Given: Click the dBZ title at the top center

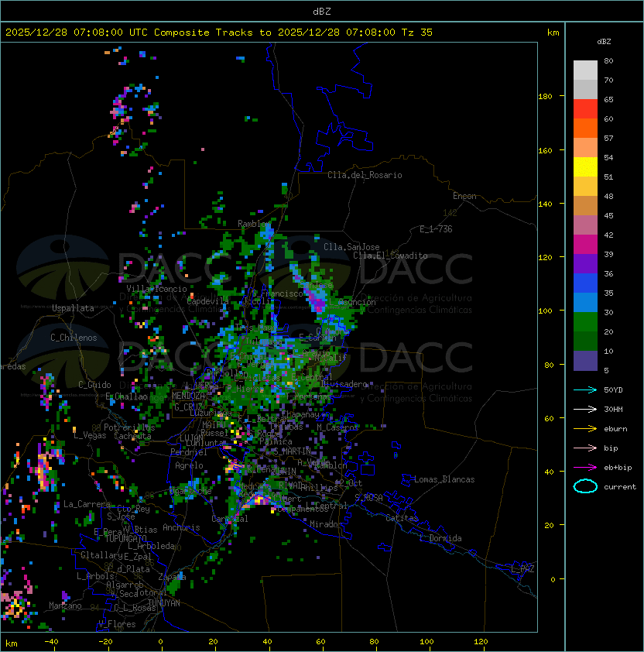Looking at the screenshot, I should 322,11.
